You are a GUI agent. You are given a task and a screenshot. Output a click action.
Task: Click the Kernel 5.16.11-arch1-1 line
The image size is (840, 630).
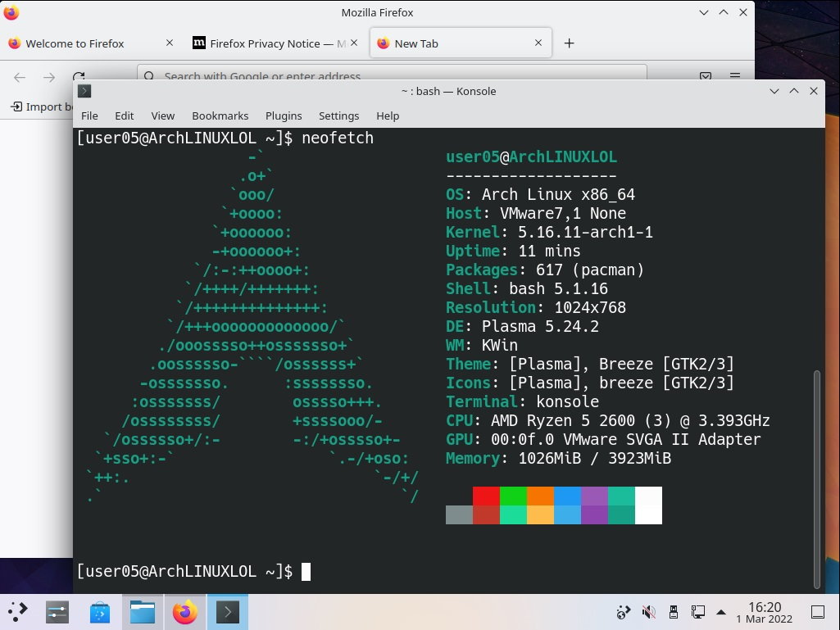(549, 233)
